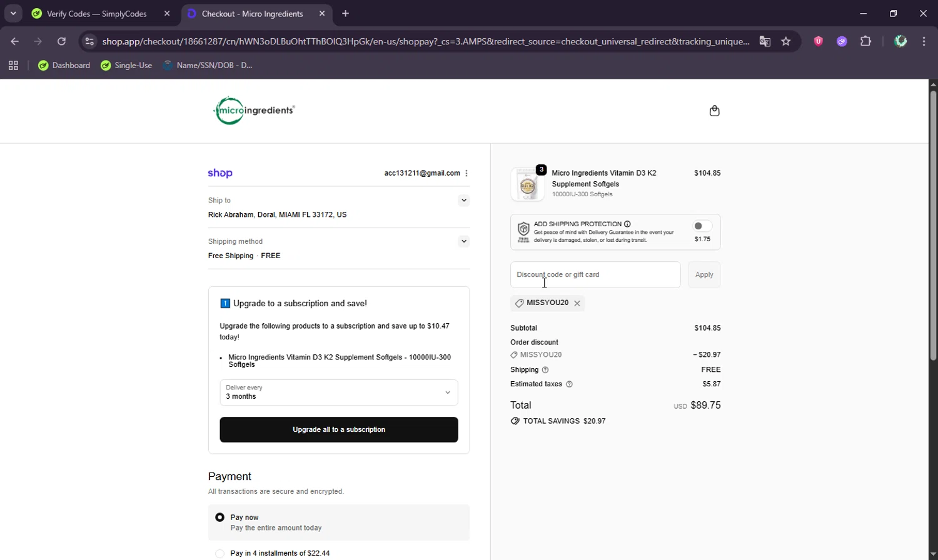Open the tab search dropdown arrow
This screenshot has height=560, width=938.
[x=13, y=13]
